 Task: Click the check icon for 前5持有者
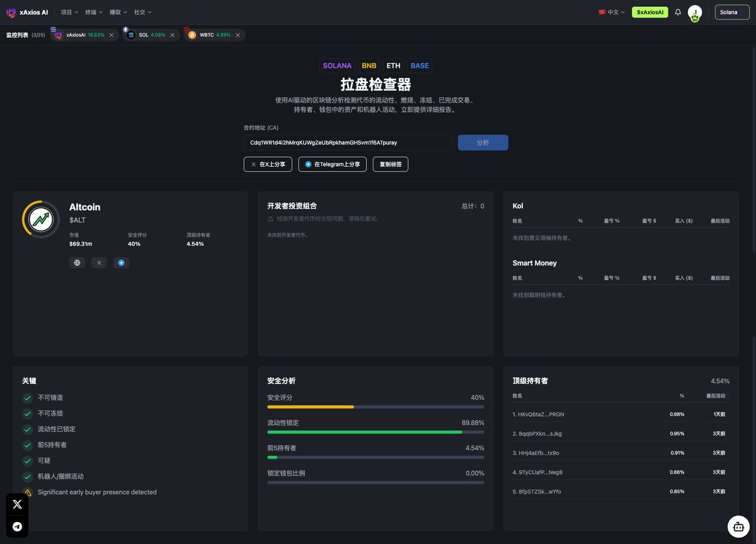28,445
